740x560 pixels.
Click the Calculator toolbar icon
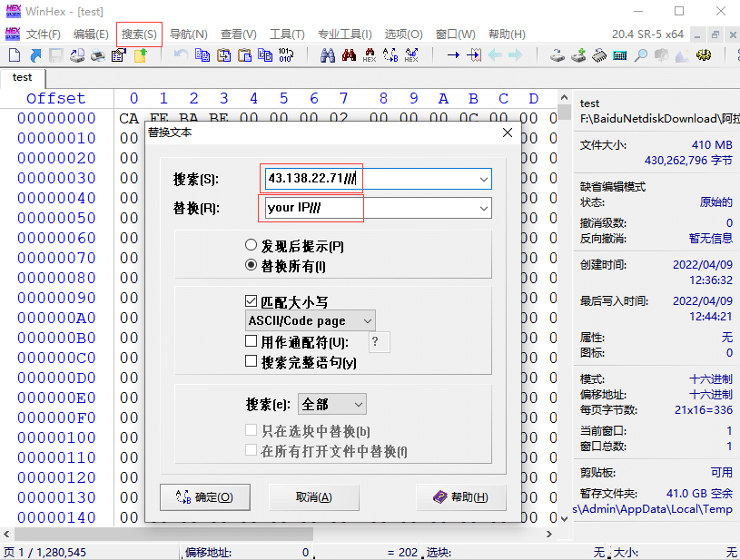click(620, 55)
